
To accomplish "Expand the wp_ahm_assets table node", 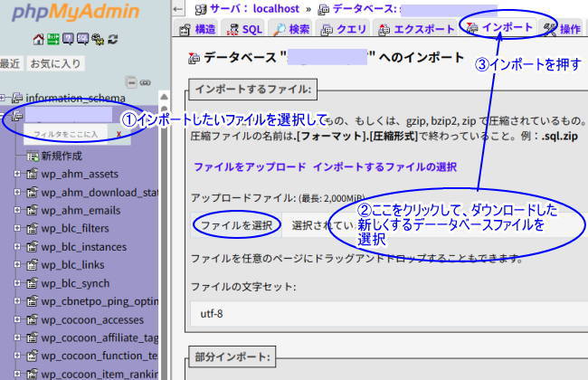I will click(17, 174).
